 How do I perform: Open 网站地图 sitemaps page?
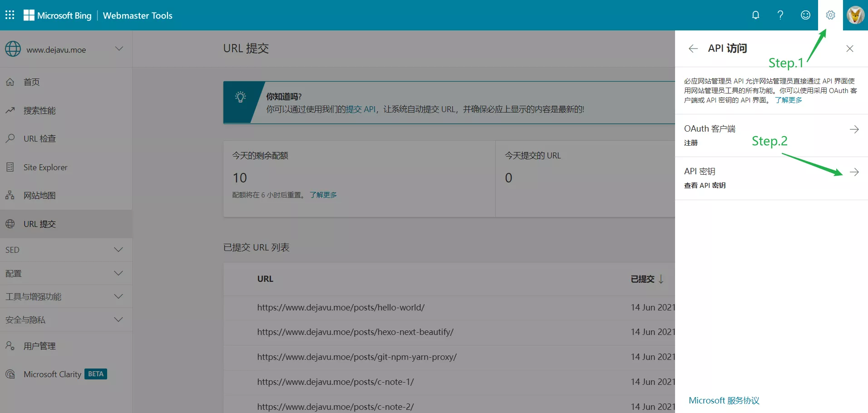tap(66, 195)
